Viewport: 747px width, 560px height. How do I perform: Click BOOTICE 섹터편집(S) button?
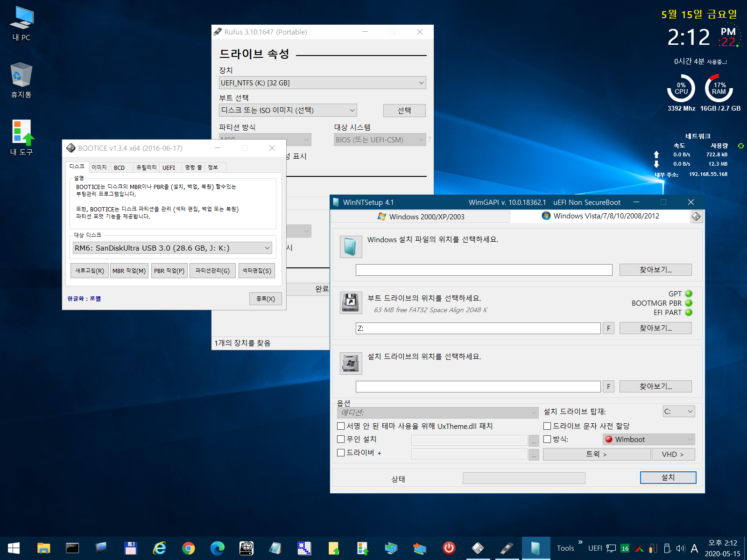point(257,271)
